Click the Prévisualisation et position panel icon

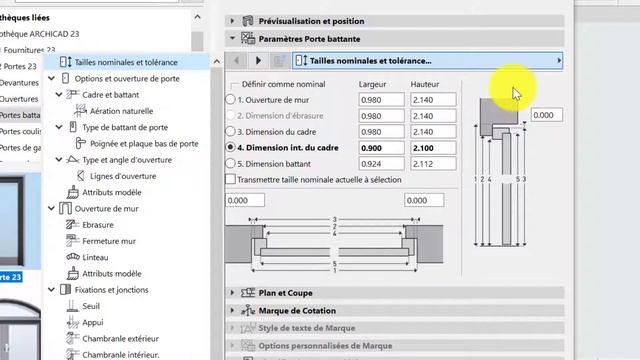[x=248, y=21]
